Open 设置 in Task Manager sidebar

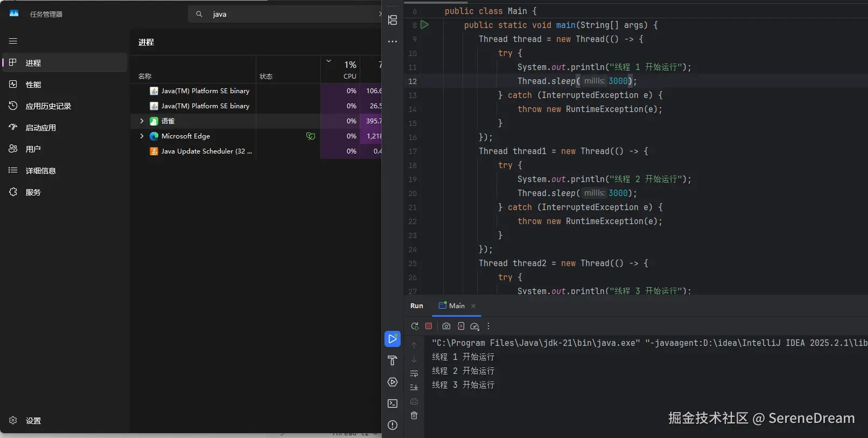point(33,421)
